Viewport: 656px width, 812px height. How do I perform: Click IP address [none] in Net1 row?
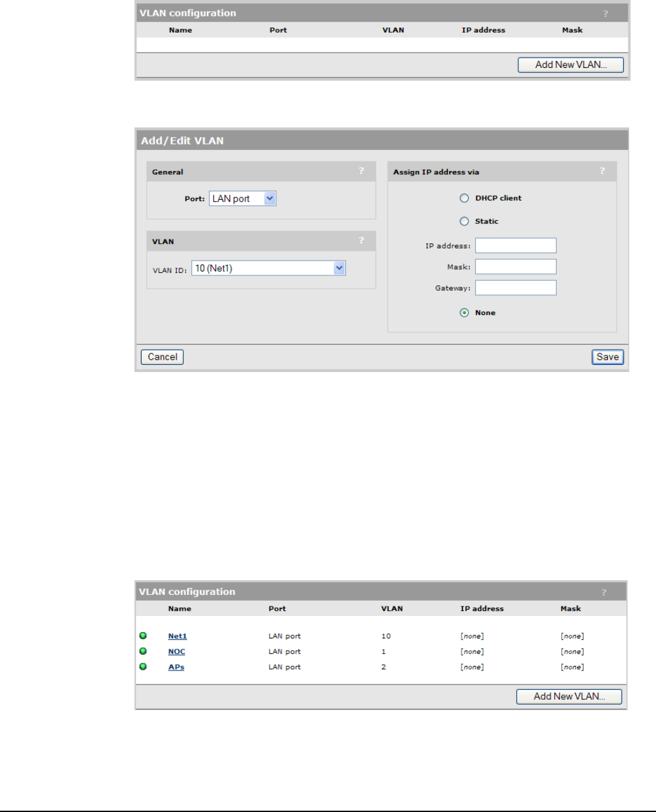tap(472, 637)
